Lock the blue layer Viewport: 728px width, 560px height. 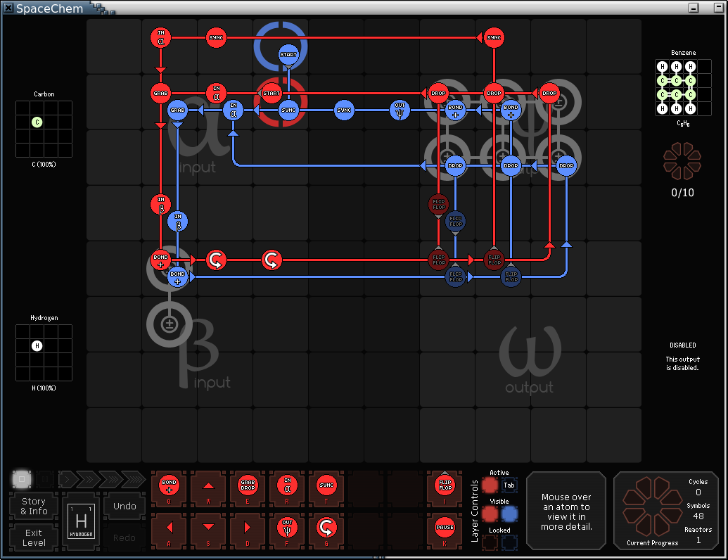click(x=509, y=543)
